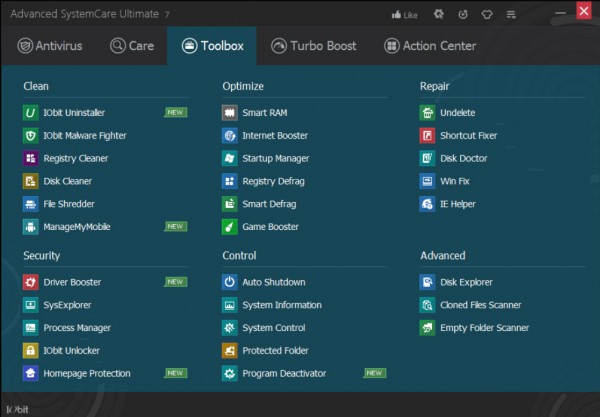Click the Driver Booster red icon
The image size is (600, 417).
pyautogui.click(x=31, y=282)
